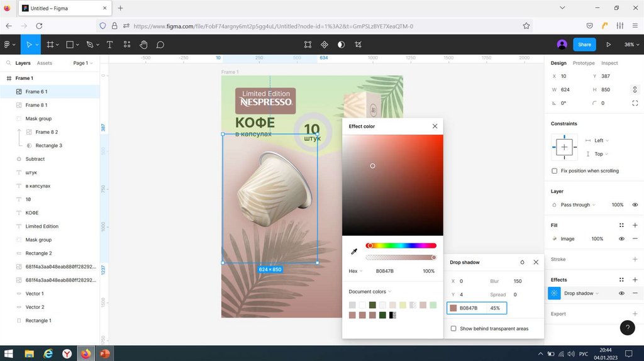Open the Hex color format dropdown
This screenshot has width=644, height=361.
coord(356,271)
